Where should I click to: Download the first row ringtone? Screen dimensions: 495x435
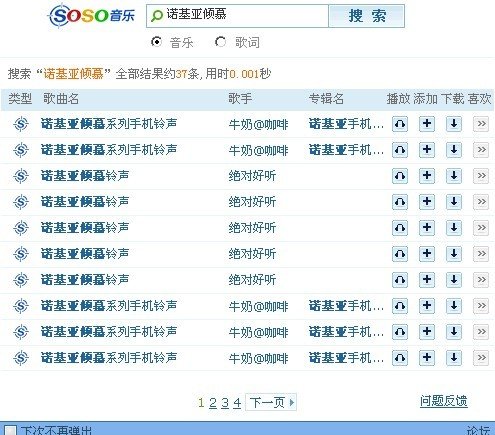(x=454, y=124)
